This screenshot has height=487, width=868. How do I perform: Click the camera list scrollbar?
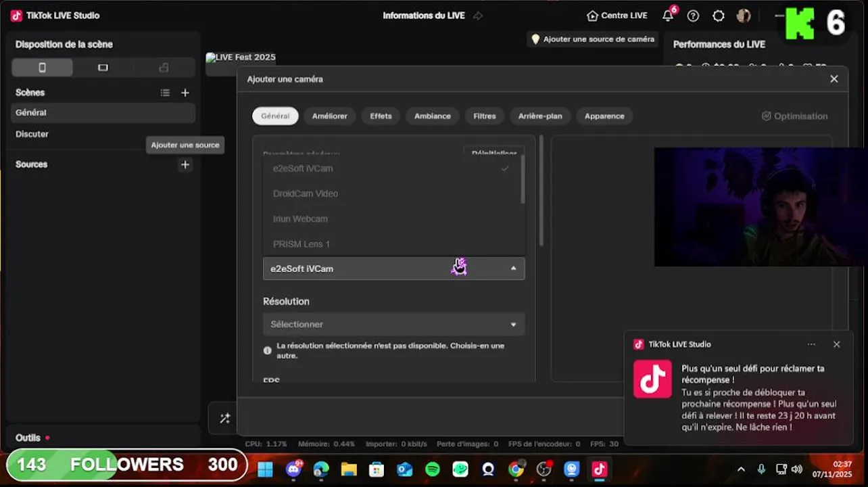coord(523,179)
